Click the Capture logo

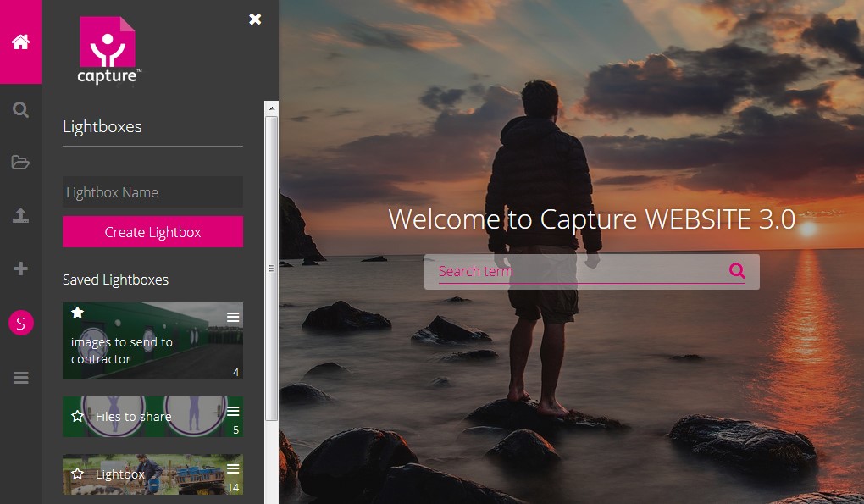pyautogui.click(x=108, y=51)
